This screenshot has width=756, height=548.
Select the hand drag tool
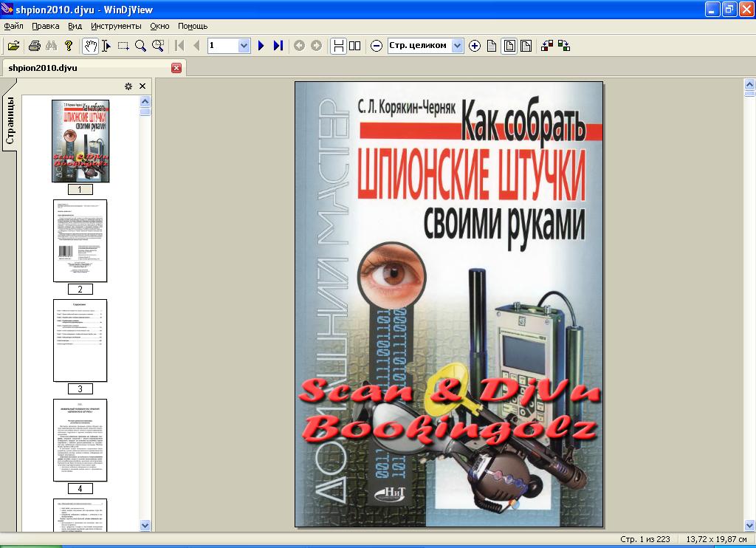tap(89, 46)
